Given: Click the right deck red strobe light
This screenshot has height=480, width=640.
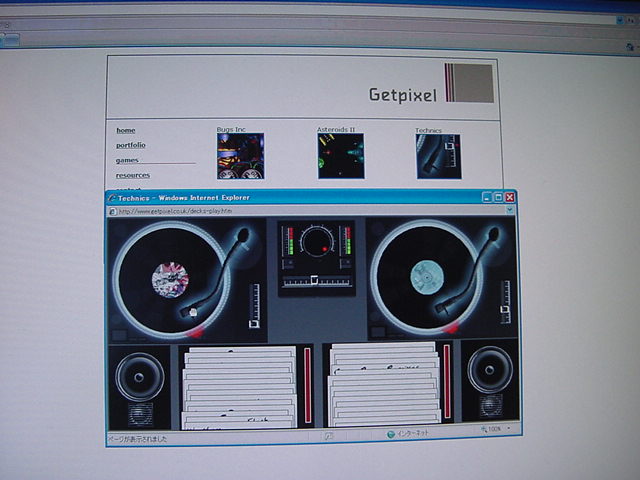Looking at the screenshot, I should click(451, 329).
